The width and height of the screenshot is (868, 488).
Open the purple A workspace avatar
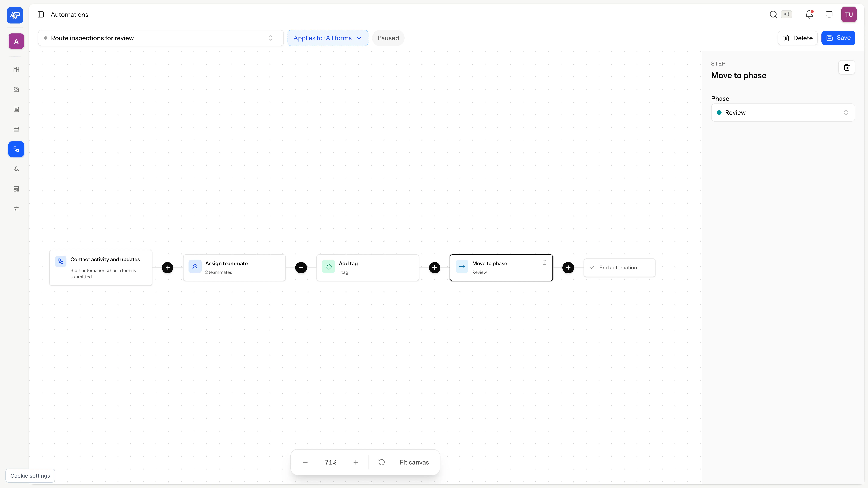(16, 41)
